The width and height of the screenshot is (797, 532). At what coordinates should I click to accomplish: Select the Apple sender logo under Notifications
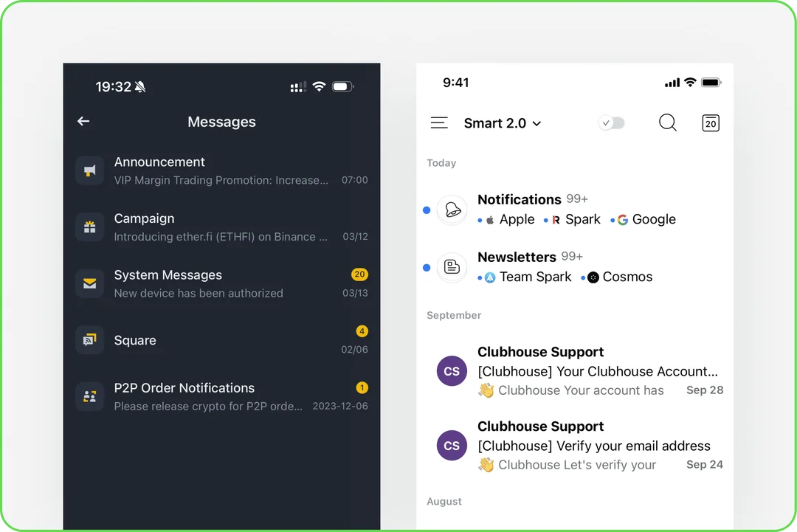click(x=491, y=219)
